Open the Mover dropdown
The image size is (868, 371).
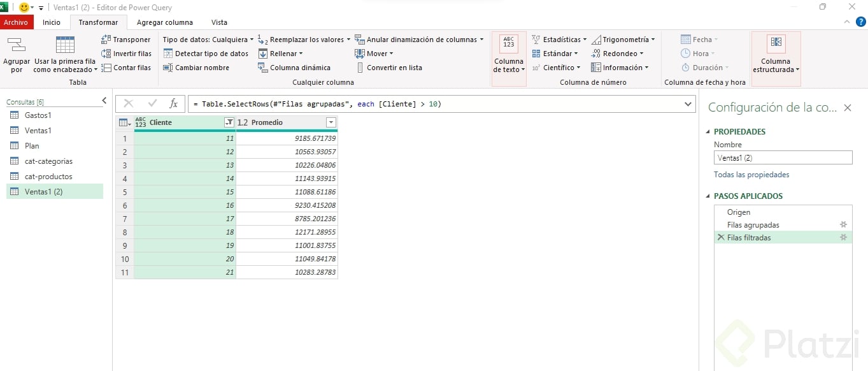click(374, 54)
